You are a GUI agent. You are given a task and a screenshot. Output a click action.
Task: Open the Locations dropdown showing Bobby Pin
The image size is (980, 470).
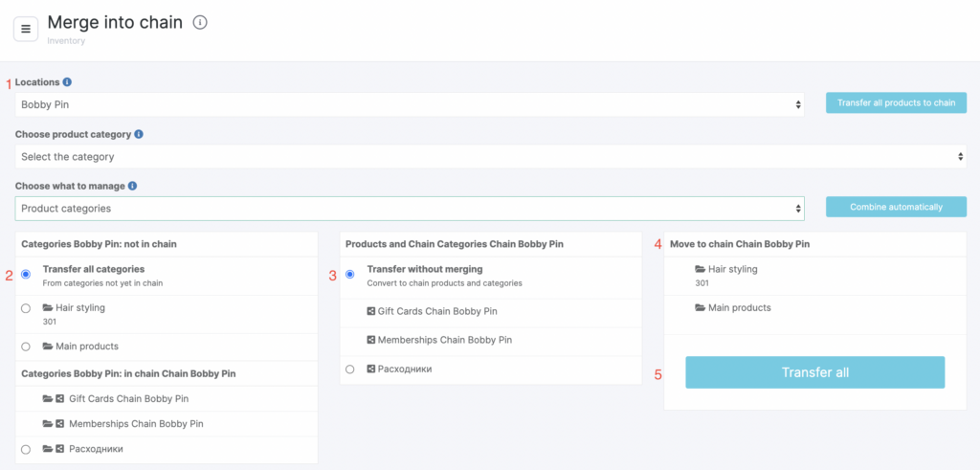tap(410, 104)
